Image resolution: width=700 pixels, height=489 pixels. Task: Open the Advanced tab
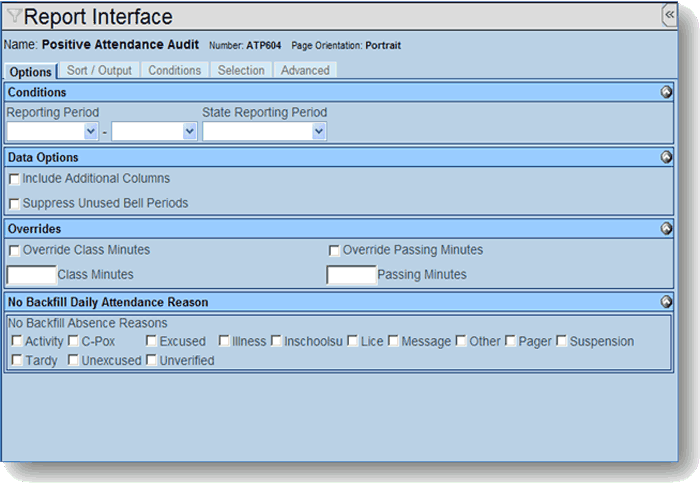[305, 71]
